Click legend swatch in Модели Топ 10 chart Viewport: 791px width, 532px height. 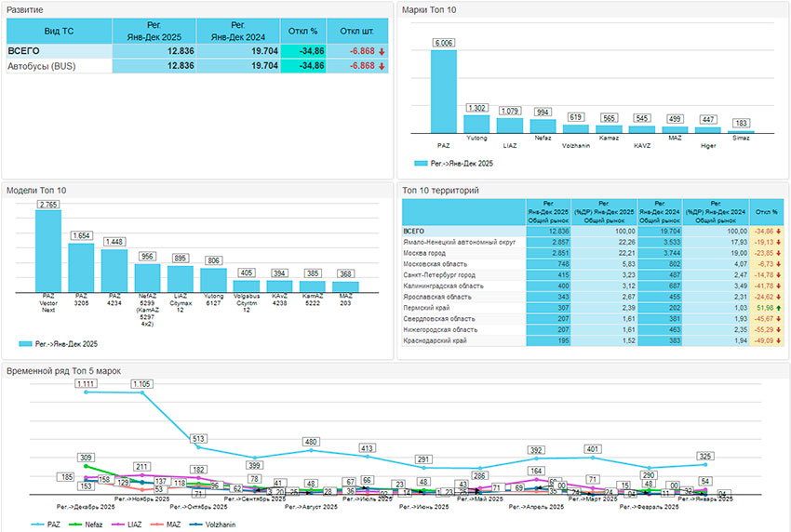pos(25,344)
